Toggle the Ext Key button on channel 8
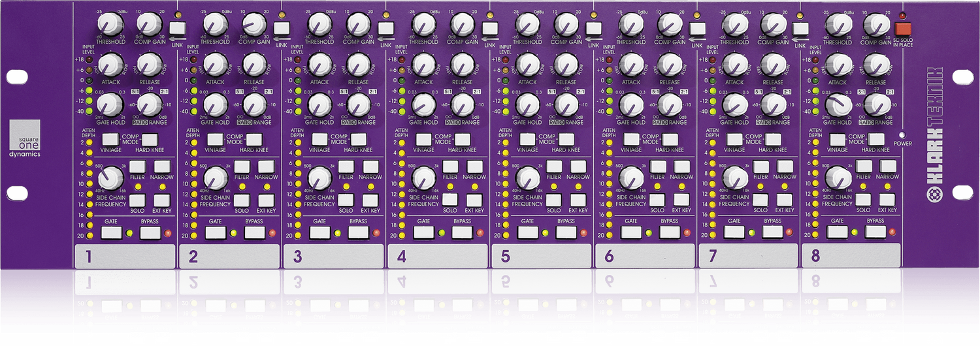This screenshot has height=346, width=980. (889, 200)
